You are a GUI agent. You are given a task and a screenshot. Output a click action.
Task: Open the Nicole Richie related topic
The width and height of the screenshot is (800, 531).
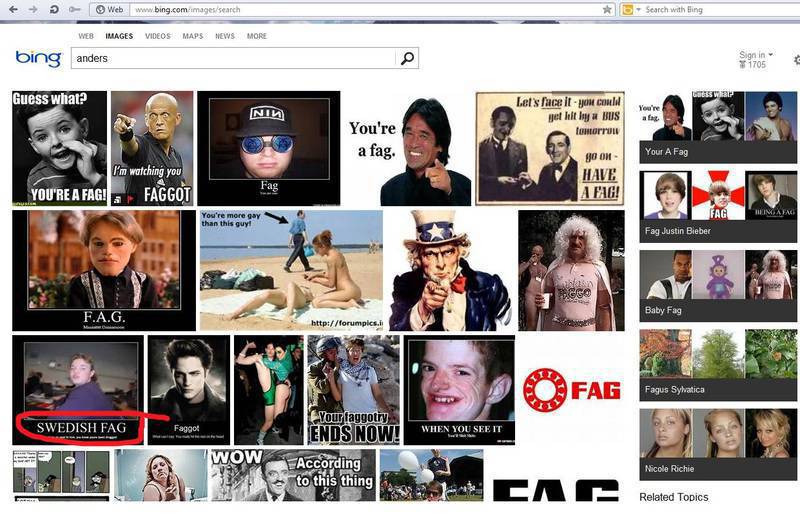718,444
